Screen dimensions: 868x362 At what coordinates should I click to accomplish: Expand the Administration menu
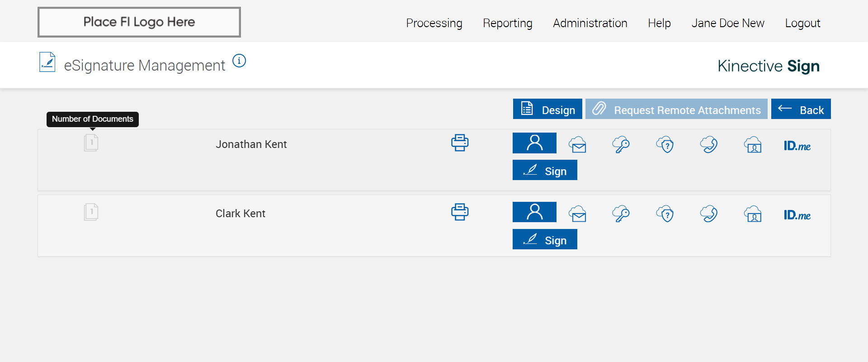590,23
